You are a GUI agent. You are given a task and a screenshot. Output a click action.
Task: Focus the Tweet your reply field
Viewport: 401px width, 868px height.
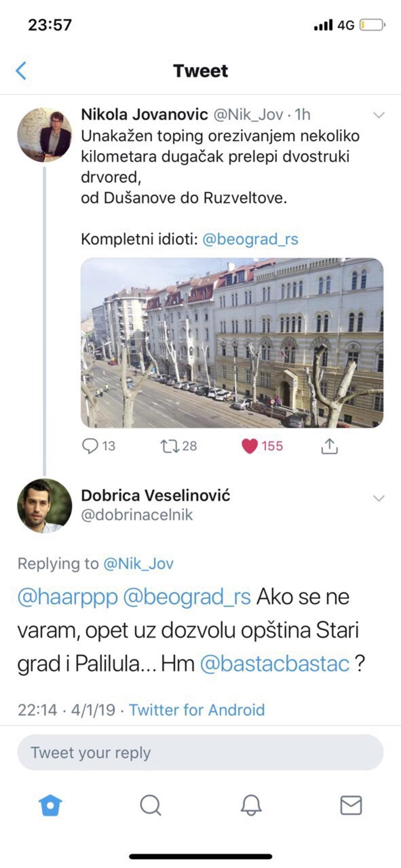coord(200,753)
